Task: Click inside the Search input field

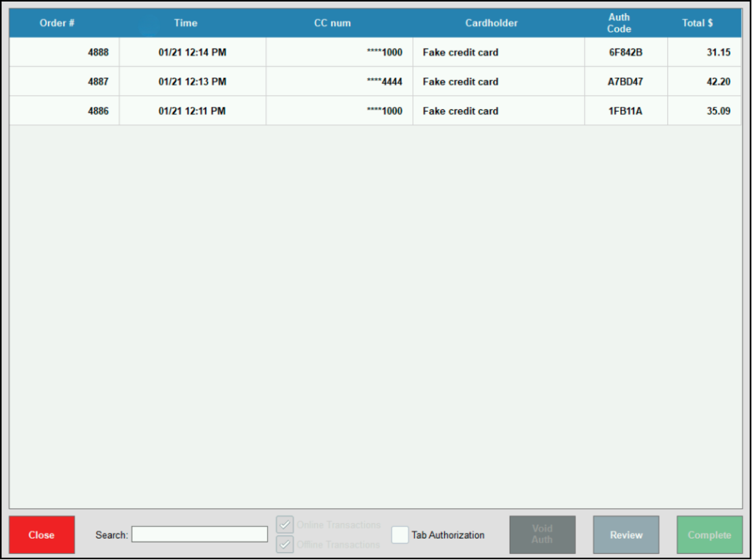Action: click(x=199, y=534)
